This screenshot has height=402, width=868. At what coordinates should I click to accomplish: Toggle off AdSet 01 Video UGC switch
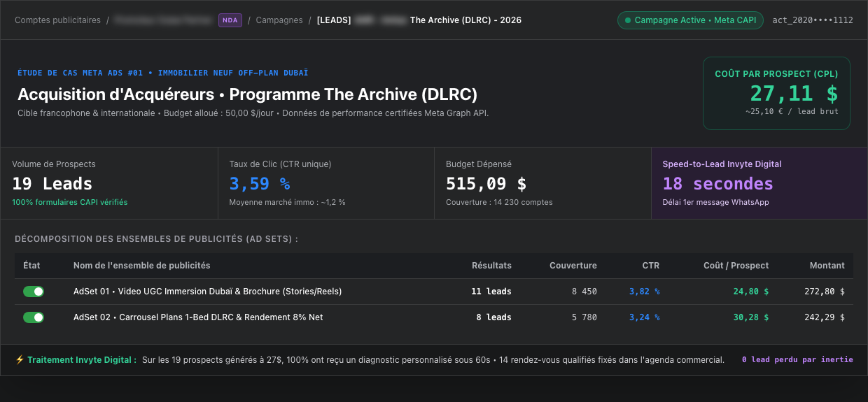pyautogui.click(x=34, y=292)
